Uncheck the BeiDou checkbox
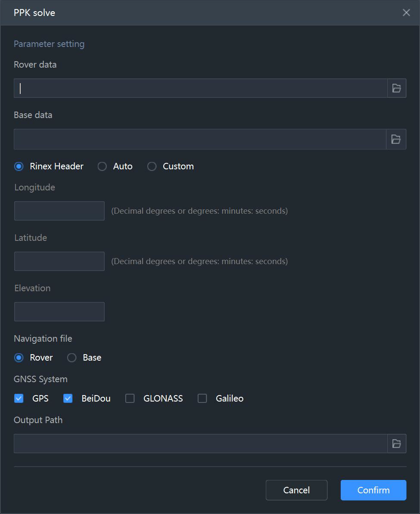 (68, 398)
